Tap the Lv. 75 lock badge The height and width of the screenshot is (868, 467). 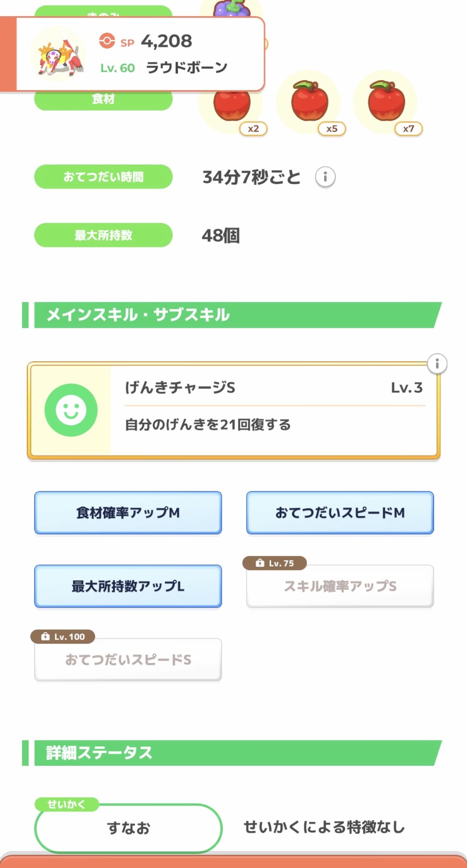coord(275,563)
